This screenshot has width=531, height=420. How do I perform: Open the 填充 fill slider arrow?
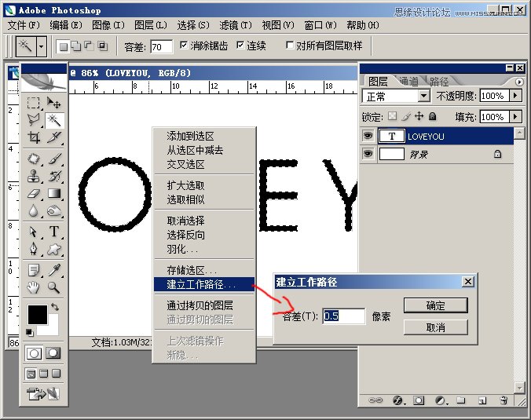515,117
